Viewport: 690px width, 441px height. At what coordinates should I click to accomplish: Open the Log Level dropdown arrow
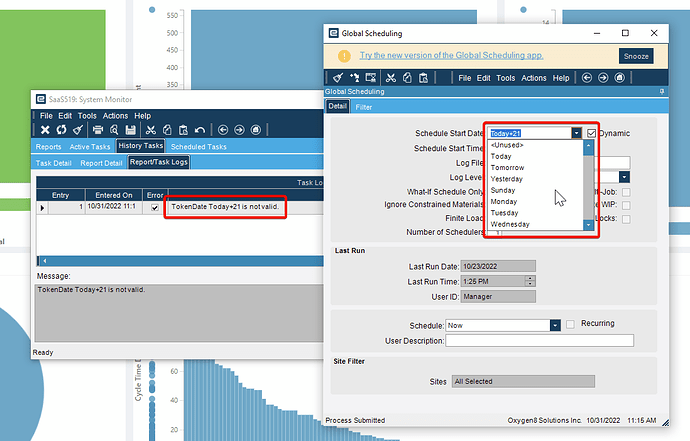click(624, 177)
